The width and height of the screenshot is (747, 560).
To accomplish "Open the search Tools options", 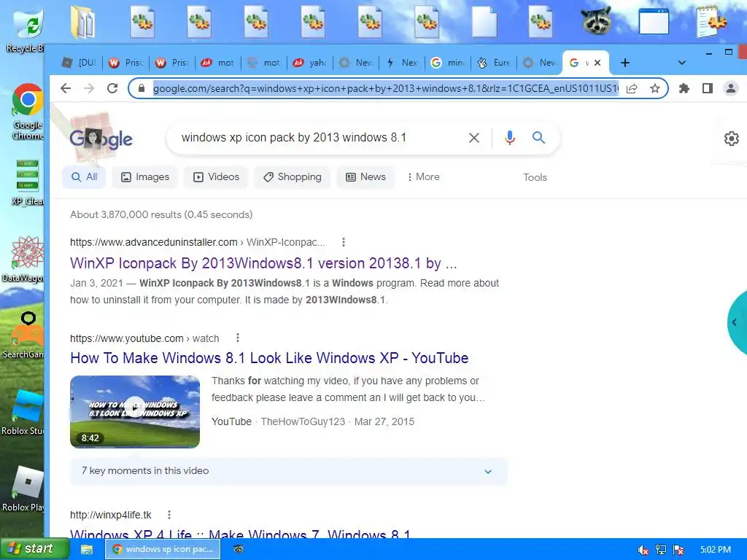I will pyautogui.click(x=535, y=177).
